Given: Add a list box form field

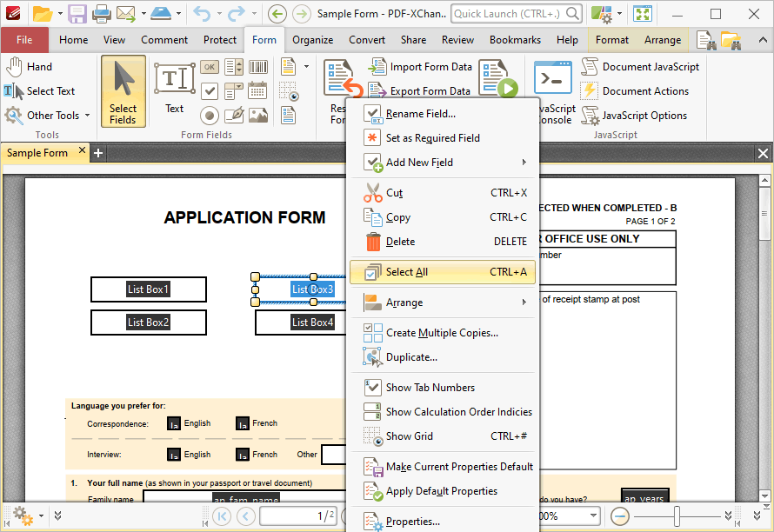Looking at the screenshot, I should tap(233, 67).
